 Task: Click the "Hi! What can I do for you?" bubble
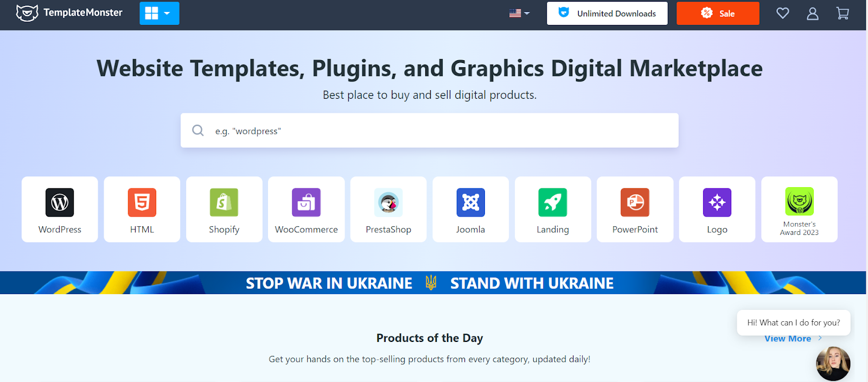pos(794,322)
